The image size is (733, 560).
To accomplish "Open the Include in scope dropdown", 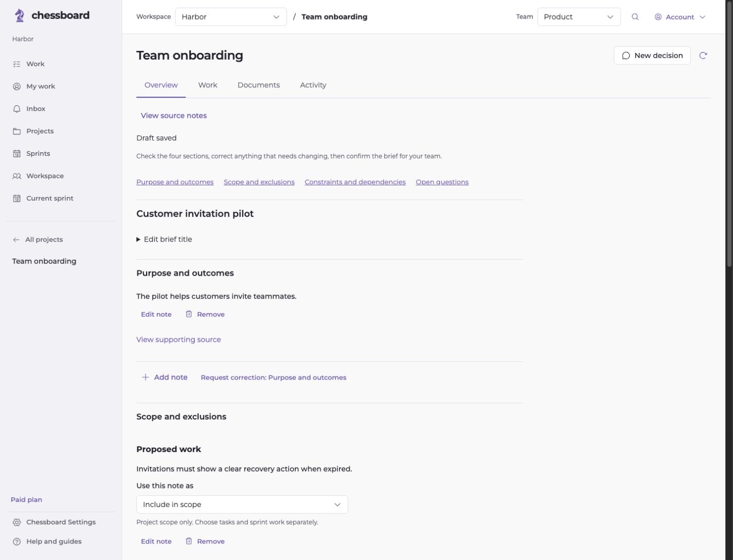I will coord(242,504).
